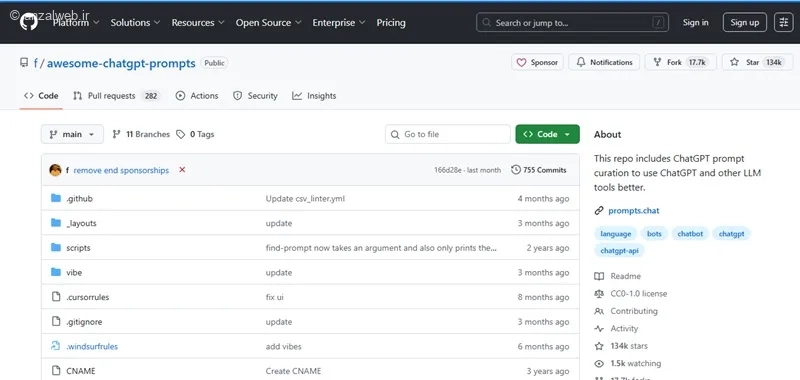The height and width of the screenshot is (380, 800).
Task: Click the Go to file field
Action: 447,134
